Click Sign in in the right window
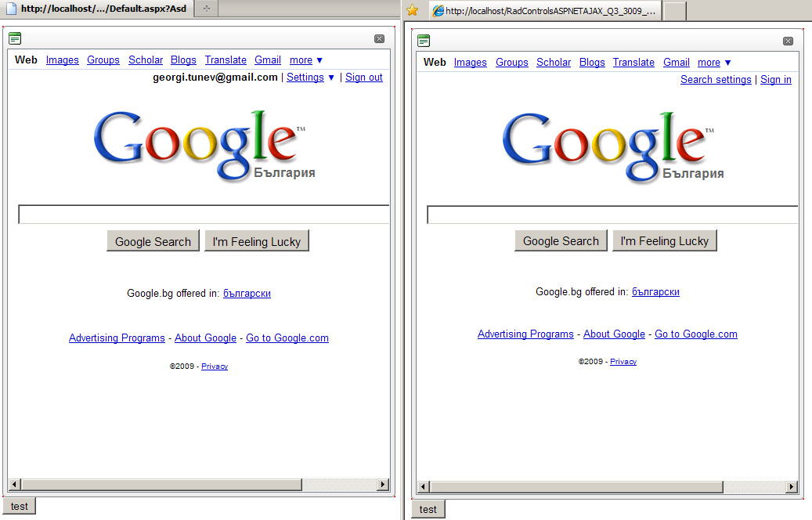Viewport: 812px width, 520px height. pos(776,80)
